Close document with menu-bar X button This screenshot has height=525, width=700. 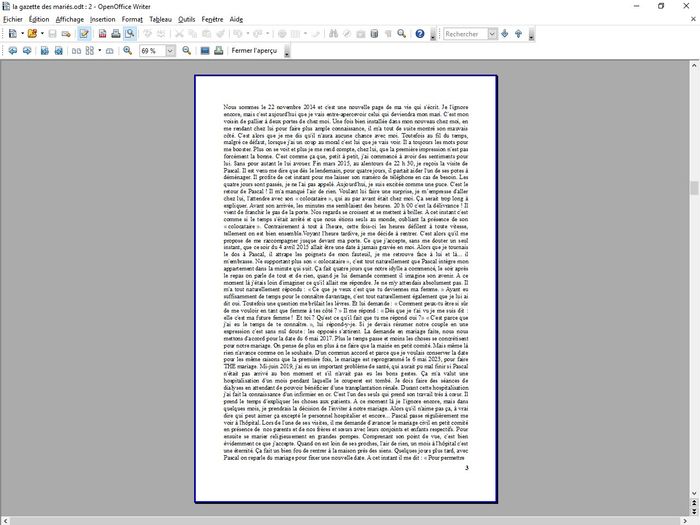tap(693, 19)
